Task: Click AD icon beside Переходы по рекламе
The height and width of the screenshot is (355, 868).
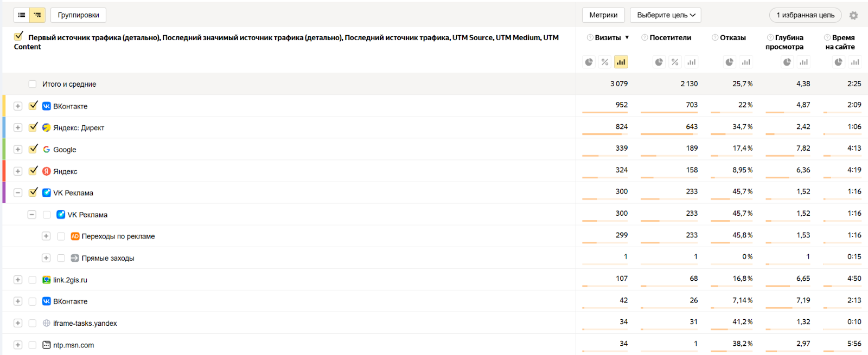Action: [75, 236]
